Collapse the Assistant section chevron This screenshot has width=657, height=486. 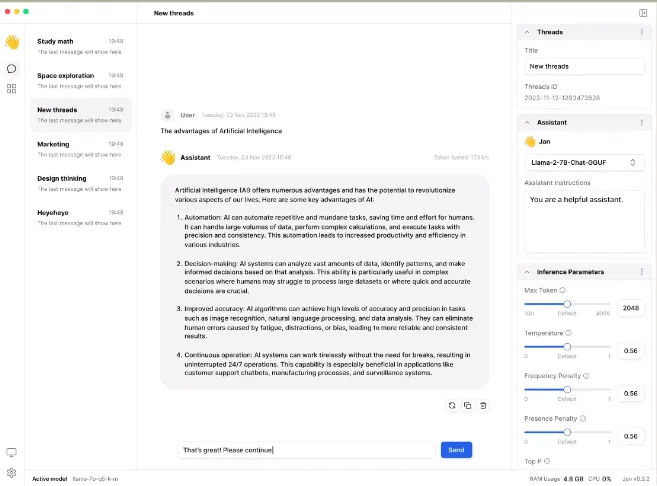point(527,122)
